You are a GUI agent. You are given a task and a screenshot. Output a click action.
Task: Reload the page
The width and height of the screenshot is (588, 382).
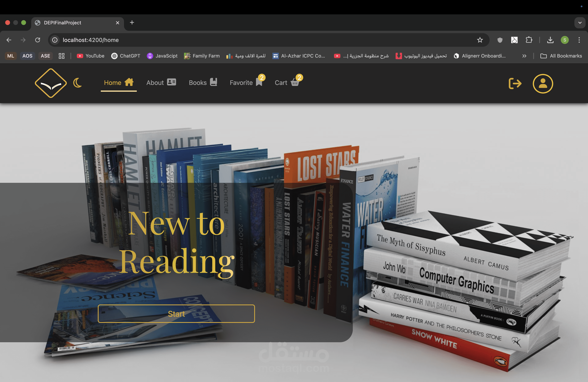[38, 40]
